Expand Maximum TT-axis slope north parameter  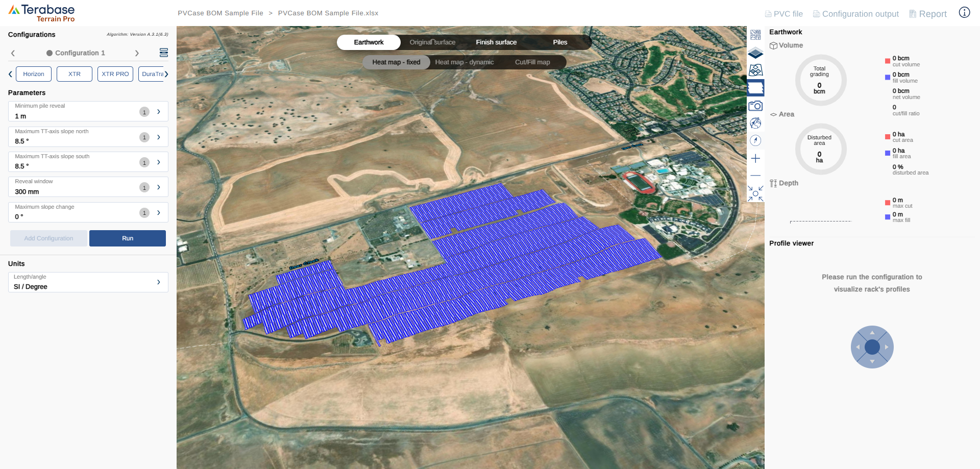[159, 137]
